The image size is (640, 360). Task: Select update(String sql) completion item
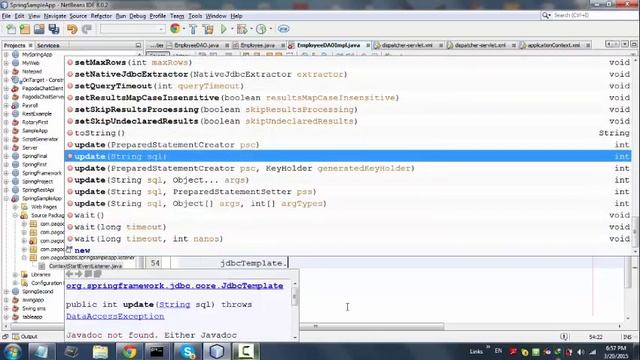[348, 156]
